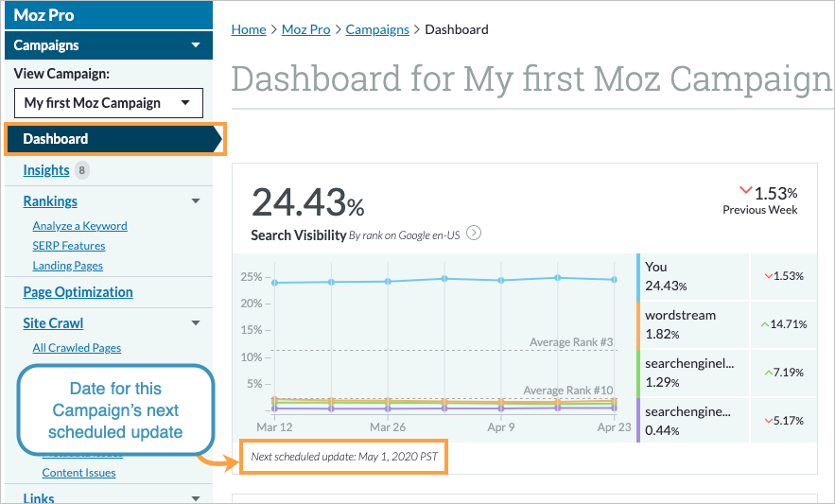Open the Analyze a Keyword link

(79, 226)
